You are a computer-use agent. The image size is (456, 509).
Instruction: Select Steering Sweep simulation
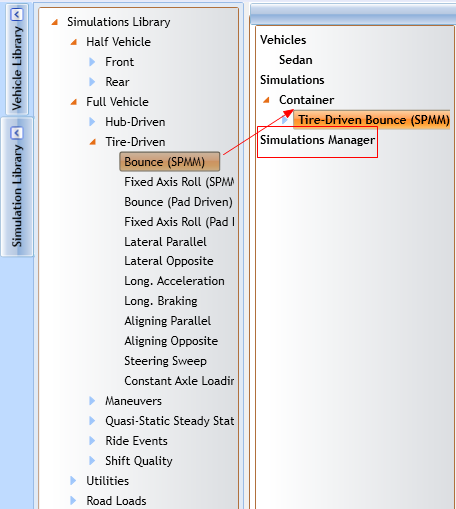pyautogui.click(x=165, y=361)
